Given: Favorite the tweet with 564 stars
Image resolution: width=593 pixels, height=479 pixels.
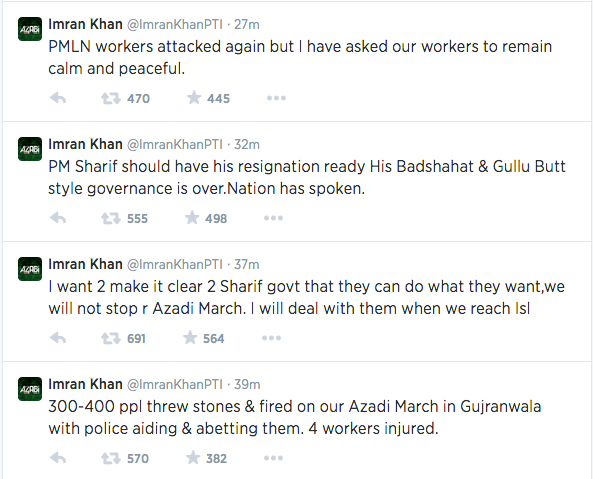Looking at the screenshot, I should click(190, 338).
